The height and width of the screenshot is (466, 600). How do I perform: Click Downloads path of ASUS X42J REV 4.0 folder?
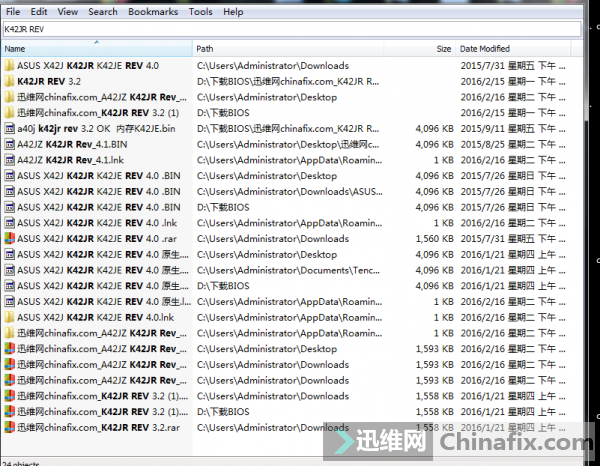273,66
